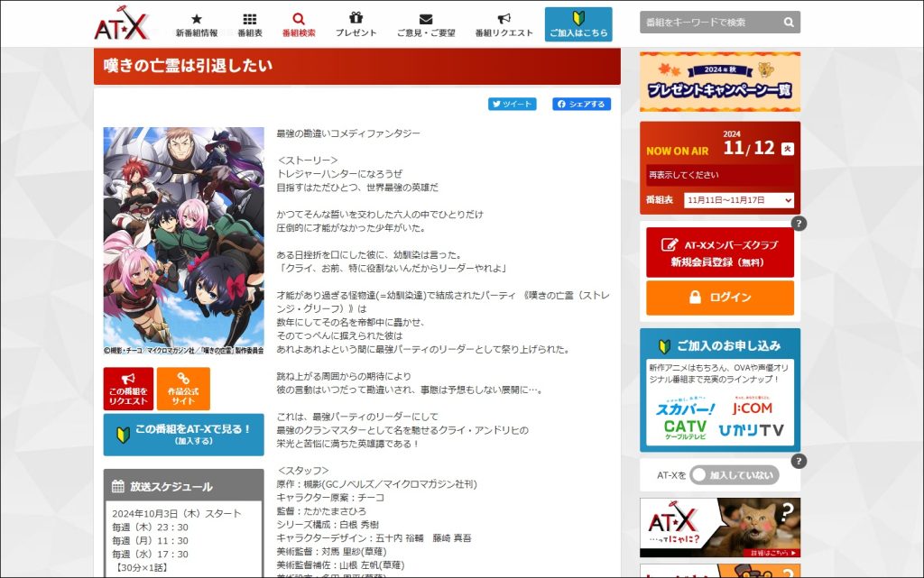Click the orange ログイン button
Screen dimensions: 924x578
click(x=720, y=298)
